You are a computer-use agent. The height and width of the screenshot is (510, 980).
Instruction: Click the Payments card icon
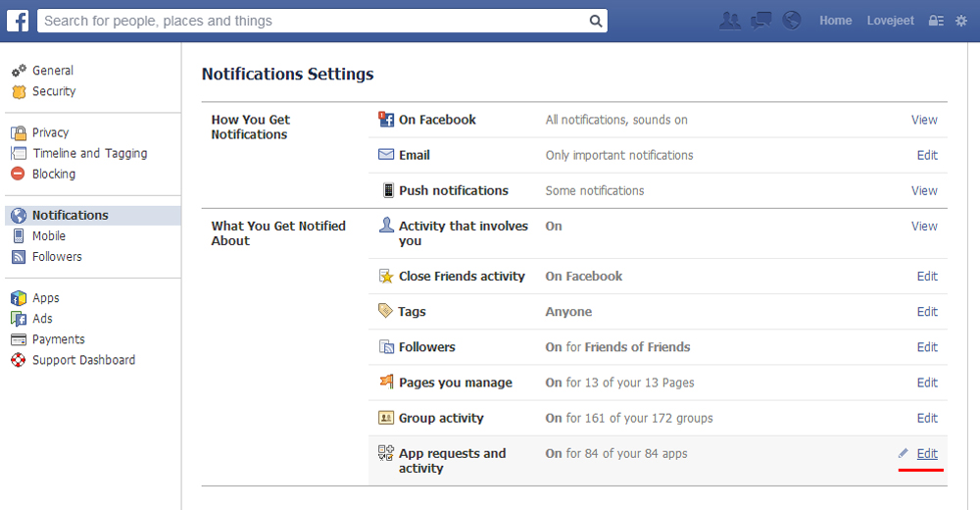pos(19,339)
